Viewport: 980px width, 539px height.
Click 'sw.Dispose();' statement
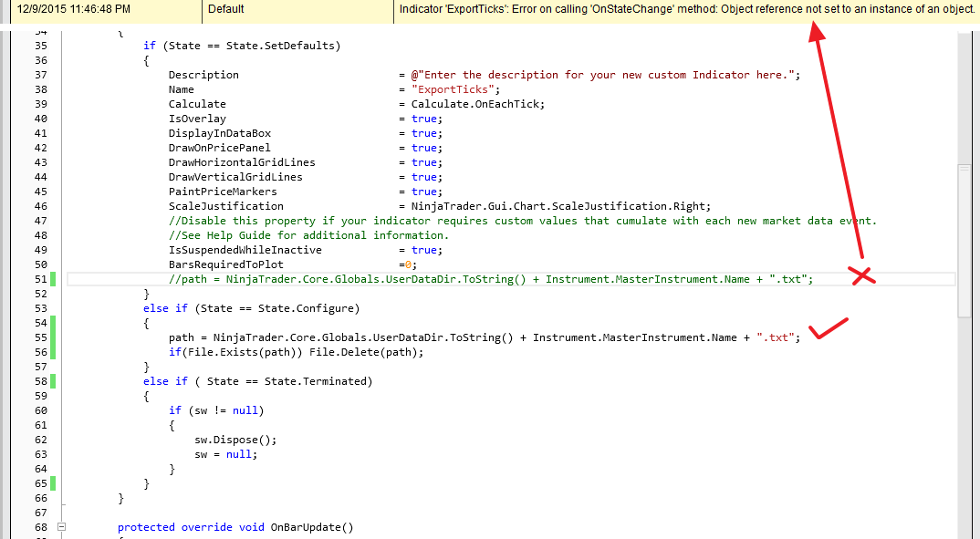[x=235, y=440]
